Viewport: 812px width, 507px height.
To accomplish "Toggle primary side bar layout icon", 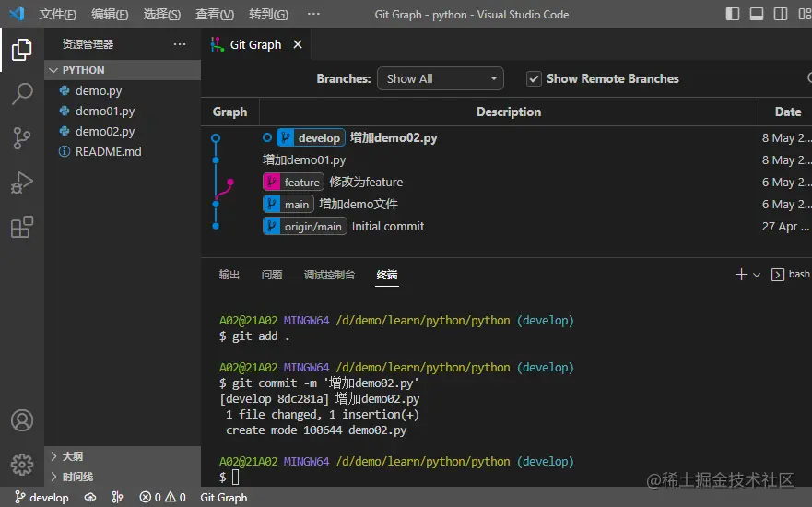I will pos(732,14).
